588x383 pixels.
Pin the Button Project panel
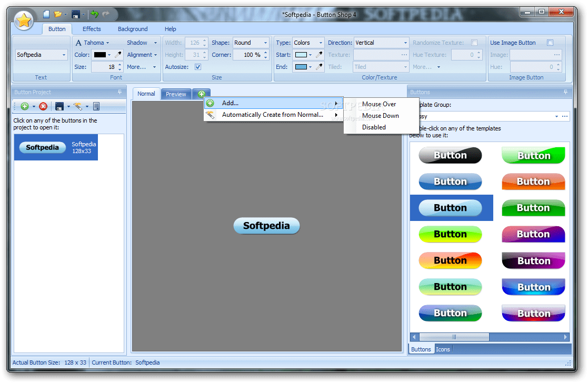[x=119, y=92]
